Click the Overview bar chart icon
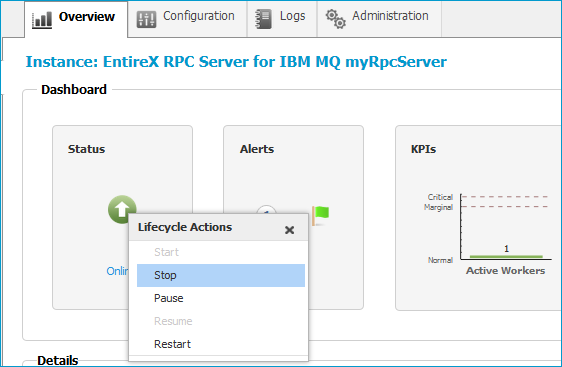 click(42, 19)
